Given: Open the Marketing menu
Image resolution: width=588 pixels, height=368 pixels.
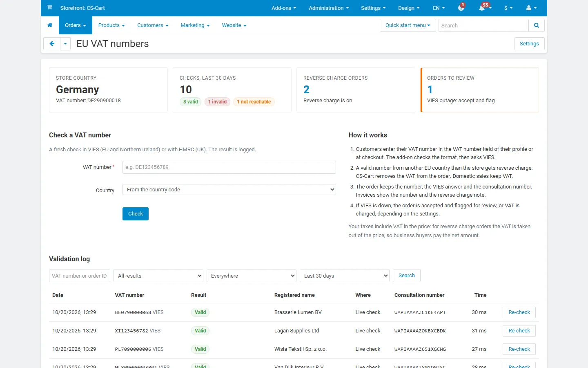Looking at the screenshot, I should coord(195,25).
